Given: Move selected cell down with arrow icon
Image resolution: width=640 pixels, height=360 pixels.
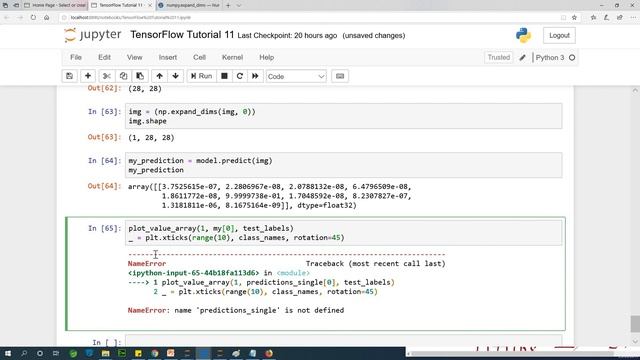Looking at the screenshot, I should 176,76.
